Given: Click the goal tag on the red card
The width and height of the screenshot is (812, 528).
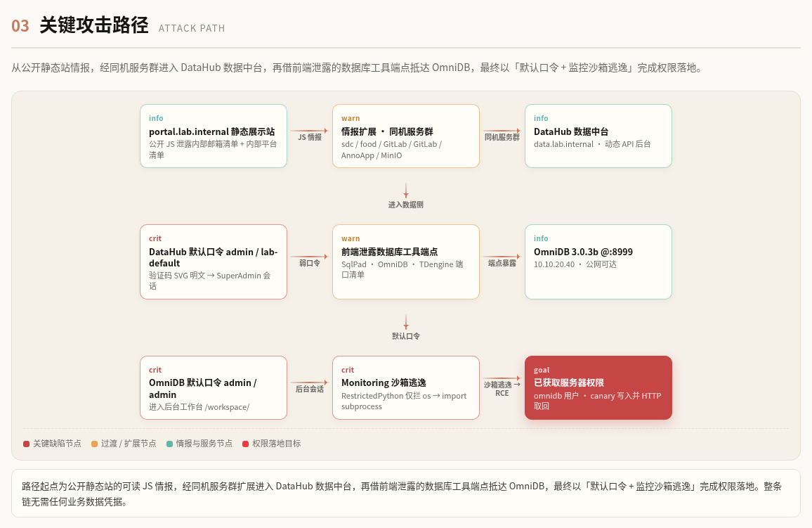Looking at the screenshot, I should click(x=542, y=370).
